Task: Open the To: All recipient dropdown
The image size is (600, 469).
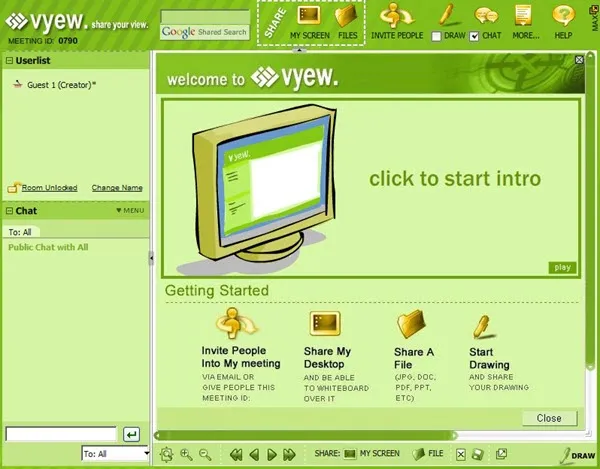Action: click(x=115, y=454)
